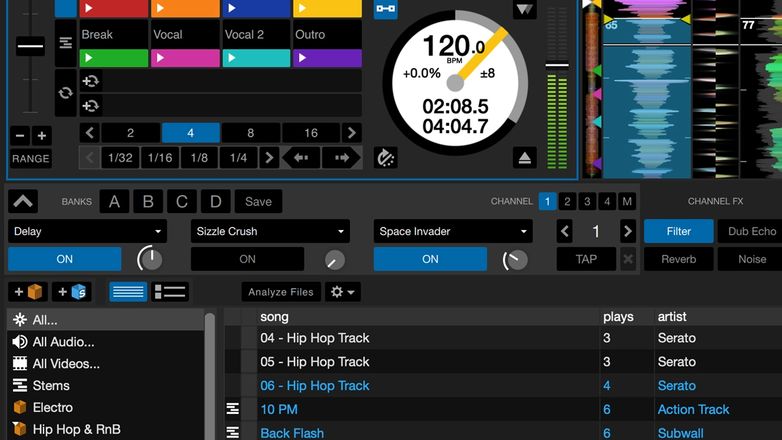The height and width of the screenshot is (440, 782).
Task: Click the first saved loop slot icon
Action: (x=91, y=81)
